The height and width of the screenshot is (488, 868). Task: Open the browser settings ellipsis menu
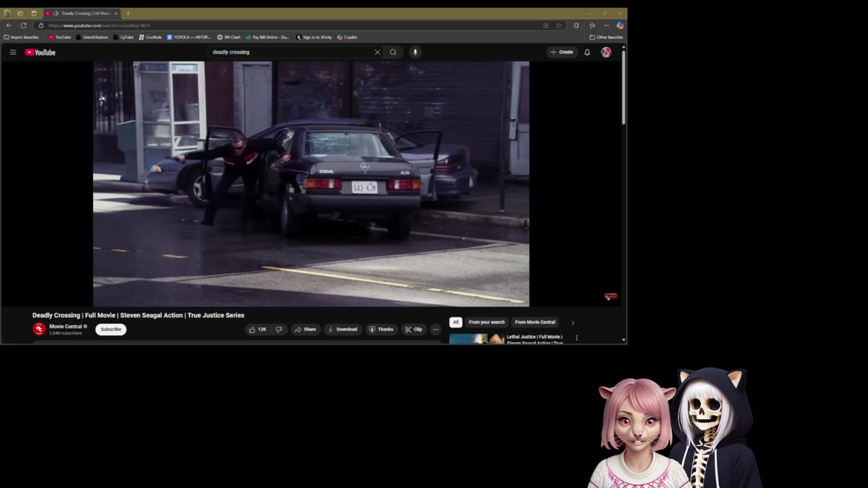(606, 25)
